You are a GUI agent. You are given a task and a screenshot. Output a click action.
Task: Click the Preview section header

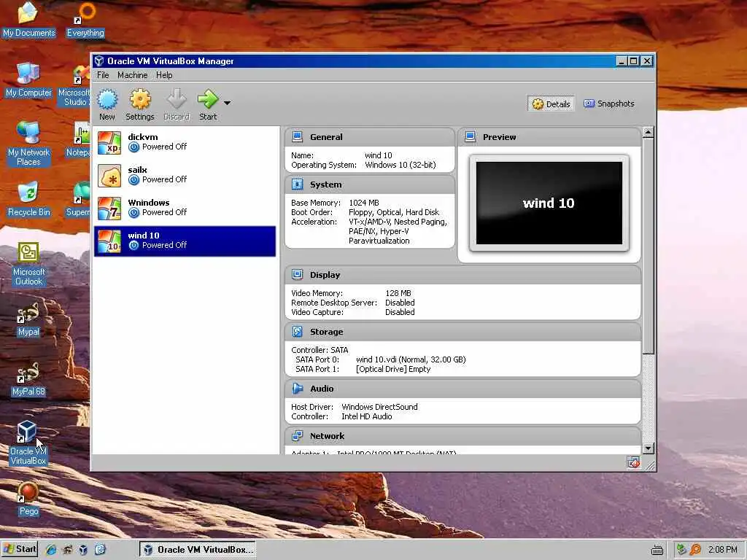pyautogui.click(x=549, y=137)
